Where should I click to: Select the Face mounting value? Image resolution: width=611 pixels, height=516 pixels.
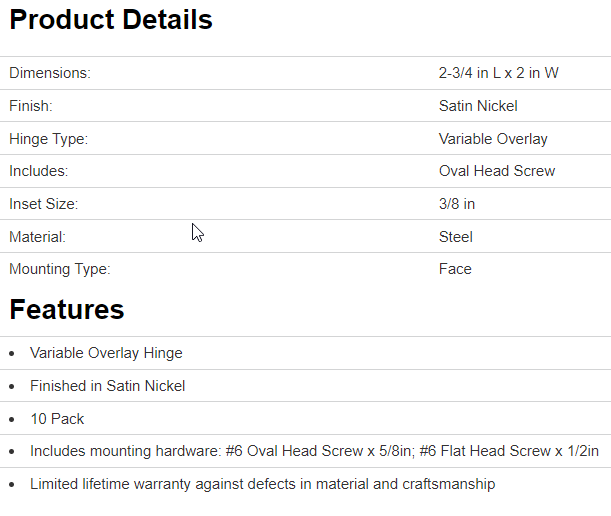click(x=455, y=269)
